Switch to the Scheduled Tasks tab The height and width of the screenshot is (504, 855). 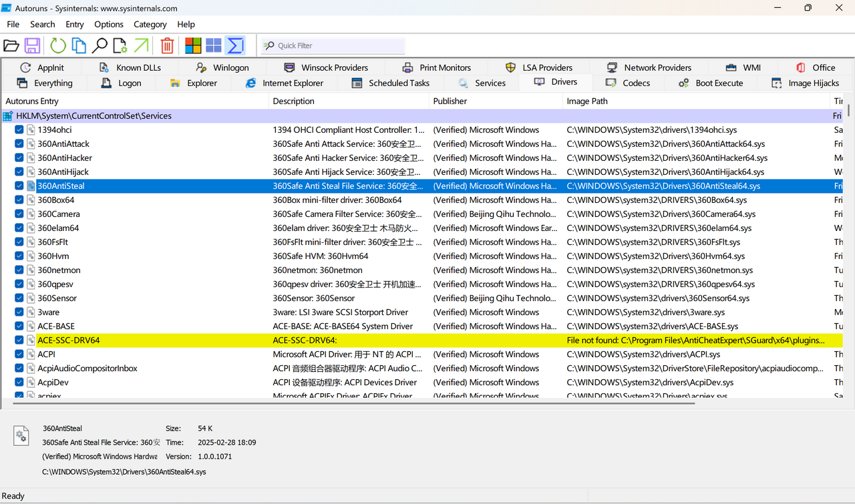click(390, 83)
